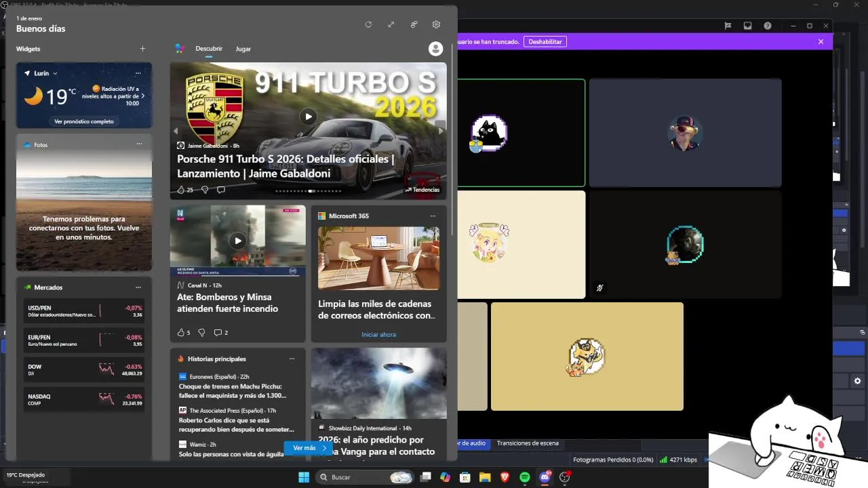Click Iniciar ahora on Microsoft 365 card
Image resolution: width=868 pixels, height=488 pixels.
(378, 334)
